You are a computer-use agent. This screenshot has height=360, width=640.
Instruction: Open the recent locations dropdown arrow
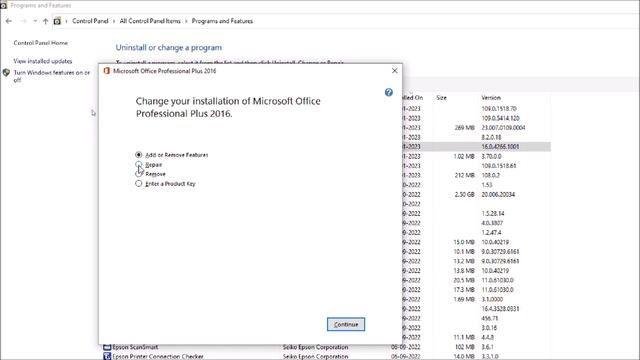coord(35,21)
